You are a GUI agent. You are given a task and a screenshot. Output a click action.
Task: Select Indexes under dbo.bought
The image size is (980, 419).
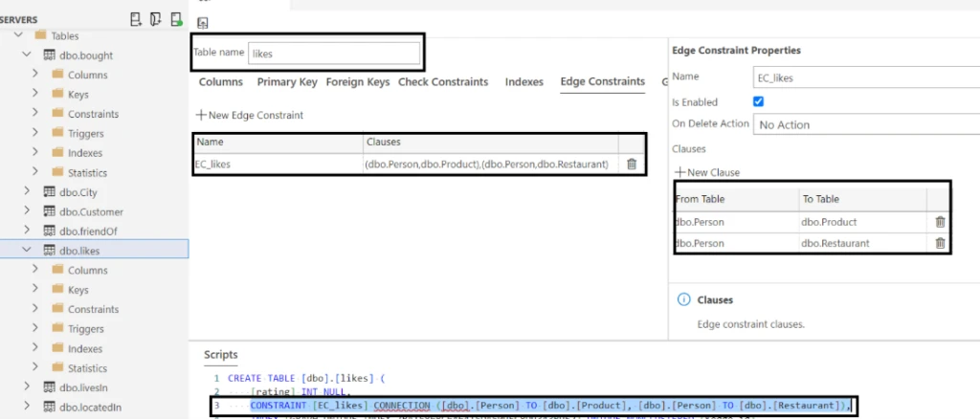pos(85,152)
